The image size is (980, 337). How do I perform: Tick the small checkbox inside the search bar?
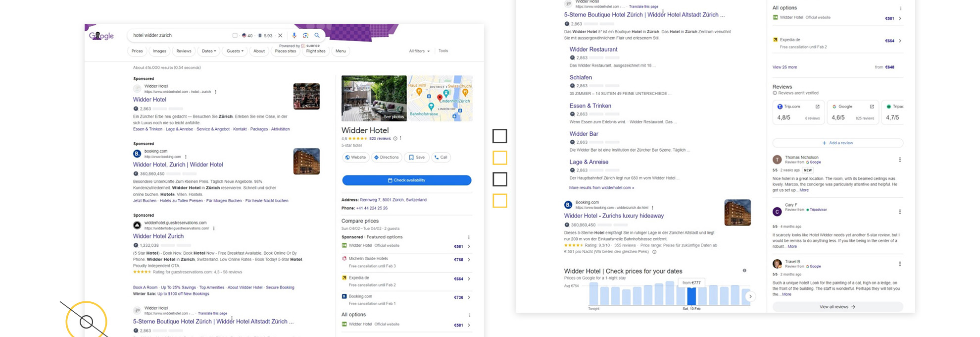(x=235, y=35)
